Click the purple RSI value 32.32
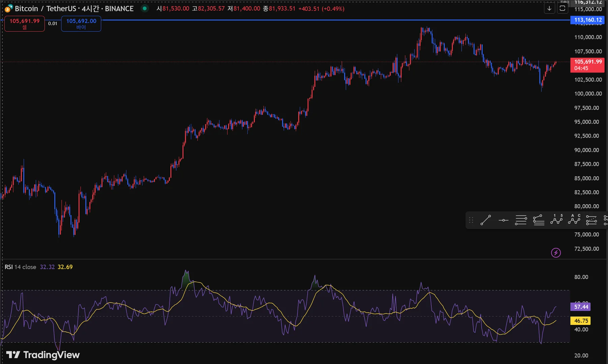This screenshot has height=364, width=608. 47,267
